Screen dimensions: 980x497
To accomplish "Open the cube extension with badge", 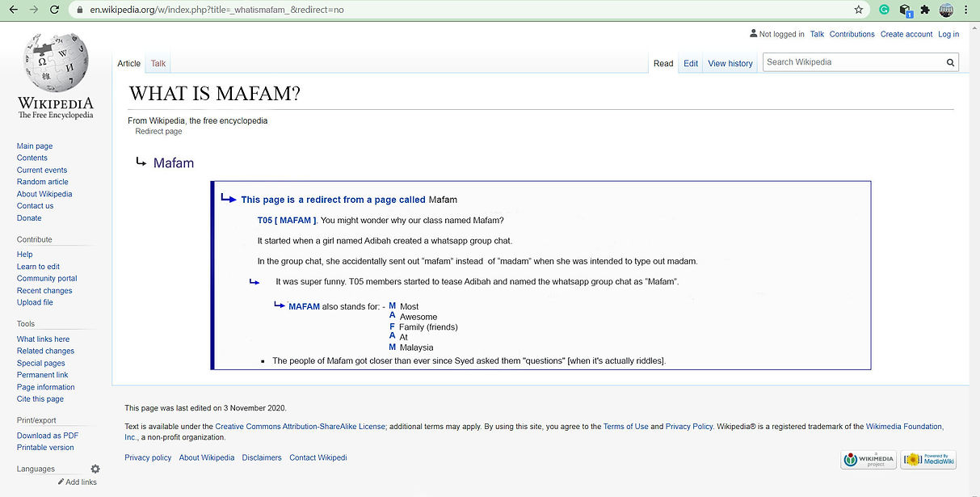I will coord(905,11).
